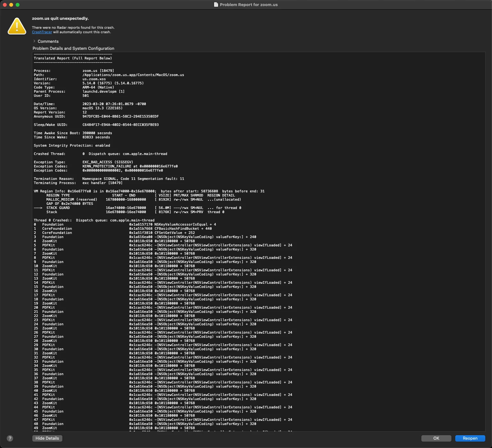The width and height of the screenshot is (492, 448).
Task: Click 'Time Awake Since Boot: 390000 seconds'
Action: pyautogui.click(x=73, y=133)
